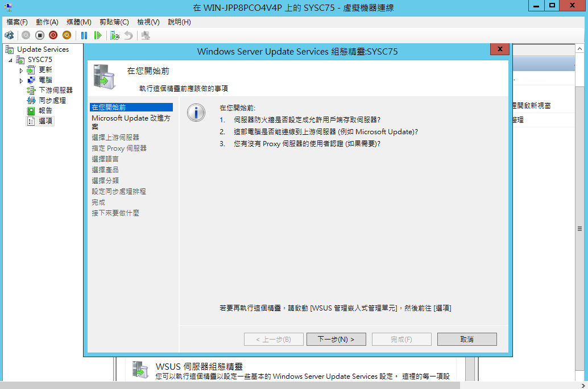Click the 報告 node icon
Viewport: 588px width, 389px height.
pos(31,111)
